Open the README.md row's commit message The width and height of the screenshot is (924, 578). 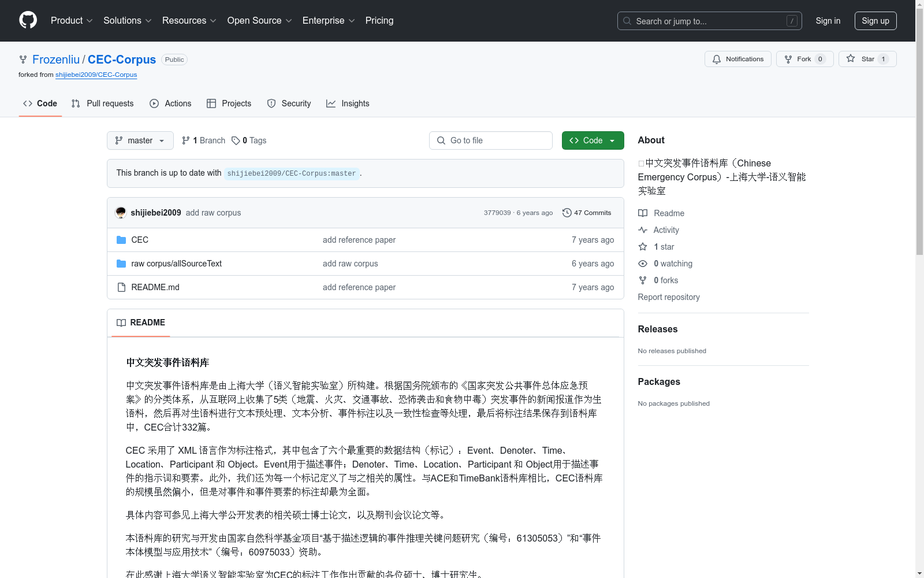click(x=359, y=287)
